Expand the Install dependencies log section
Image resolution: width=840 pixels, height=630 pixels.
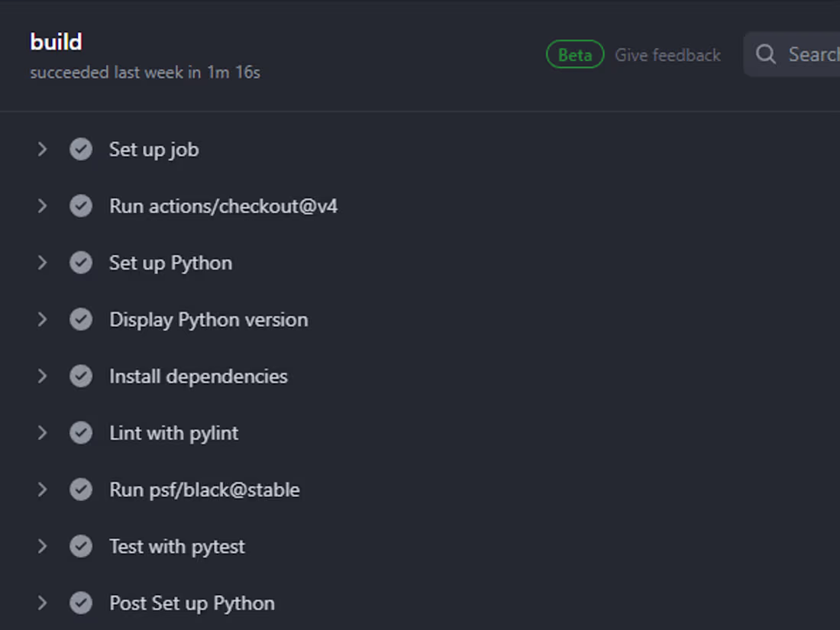(x=43, y=376)
